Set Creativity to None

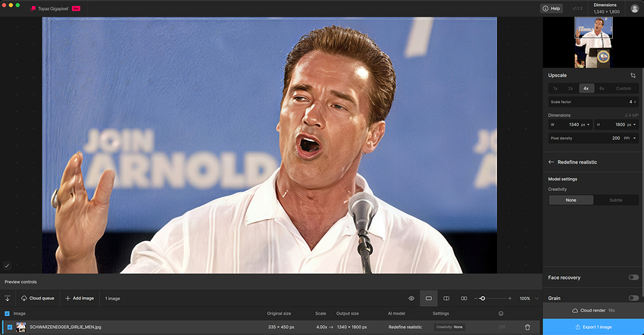571,200
